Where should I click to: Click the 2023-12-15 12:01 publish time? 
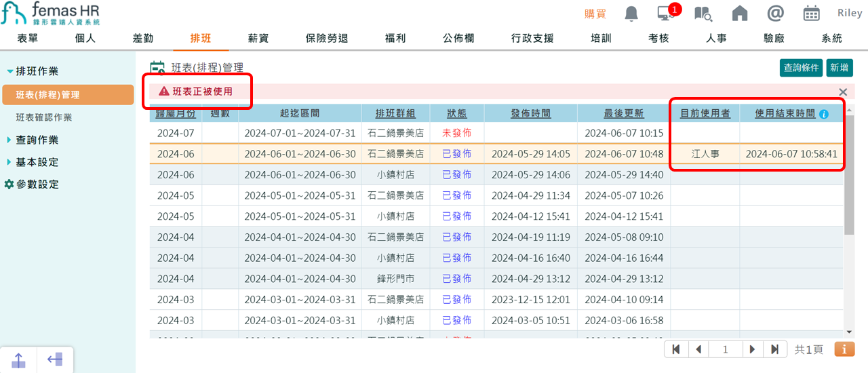(530, 300)
